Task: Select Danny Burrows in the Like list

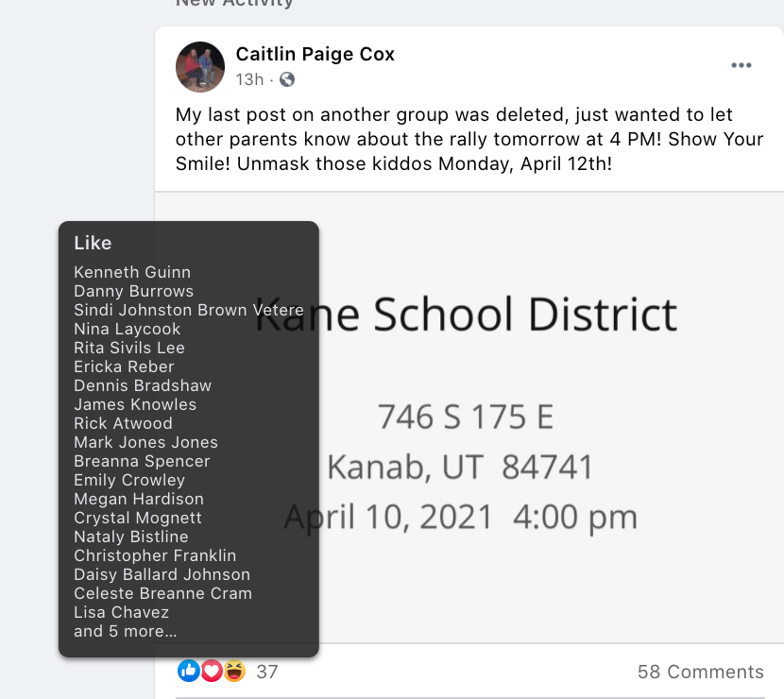Action: [x=134, y=291]
